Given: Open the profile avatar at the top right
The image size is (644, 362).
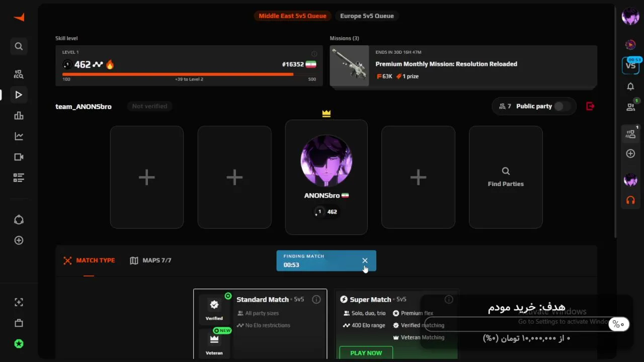Looking at the screenshot, I should tap(630, 17).
